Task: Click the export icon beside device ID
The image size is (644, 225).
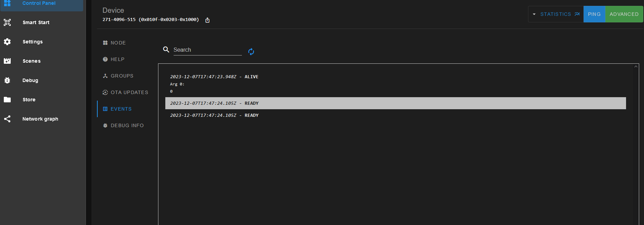Action: pyautogui.click(x=207, y=20)
